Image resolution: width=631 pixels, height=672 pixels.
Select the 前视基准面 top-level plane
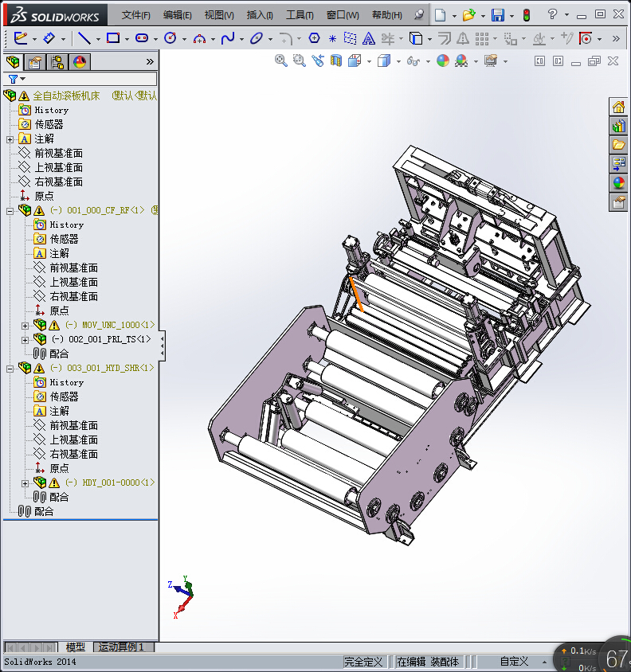pos(58,154)
